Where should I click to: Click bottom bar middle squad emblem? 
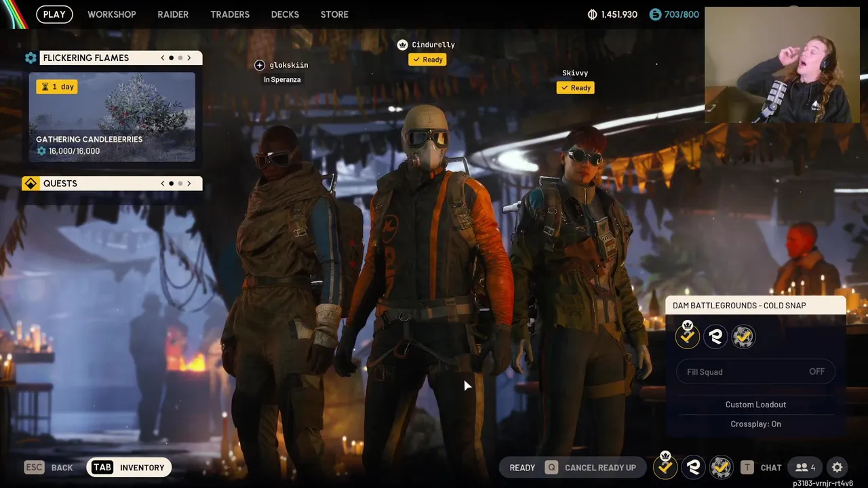pos(693,467)
